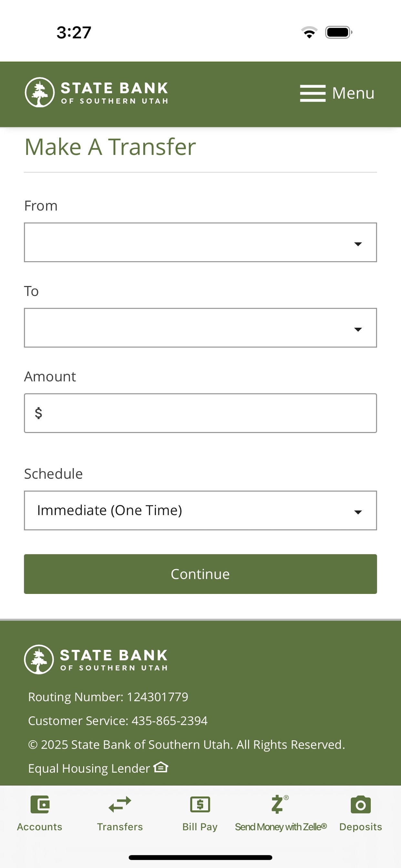Tap the Customer Service phone number
This screenshot has width=401, height=868.
point(170,720)
